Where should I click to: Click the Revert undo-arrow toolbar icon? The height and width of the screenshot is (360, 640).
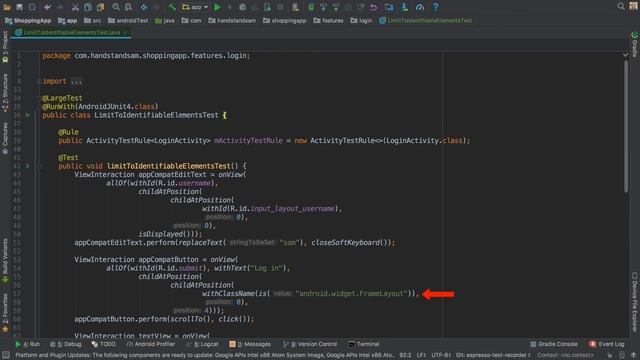[373, 7]
